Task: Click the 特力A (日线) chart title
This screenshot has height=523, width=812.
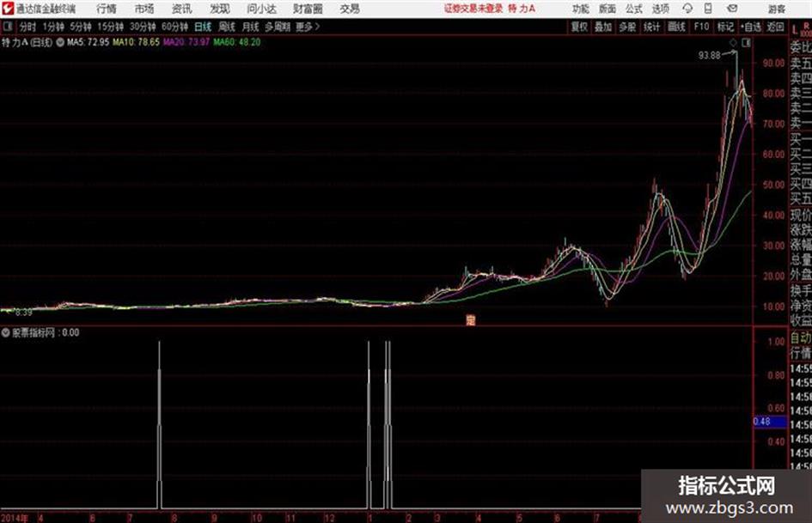Action: (27, 42)
